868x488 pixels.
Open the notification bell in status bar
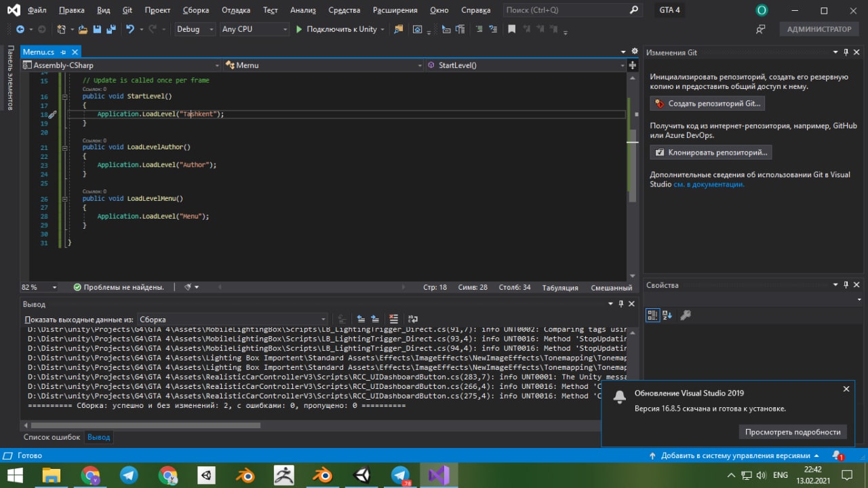click(x=837, y=455)
